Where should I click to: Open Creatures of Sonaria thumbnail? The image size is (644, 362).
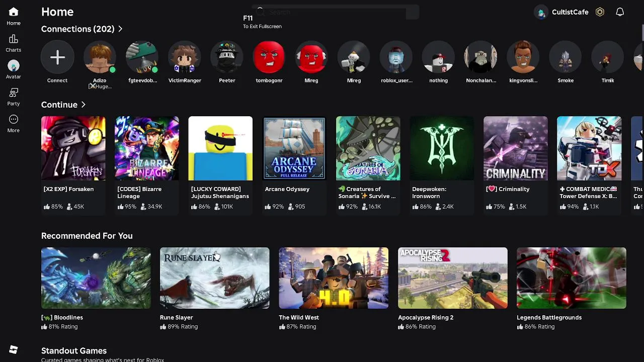coord(368,148)
